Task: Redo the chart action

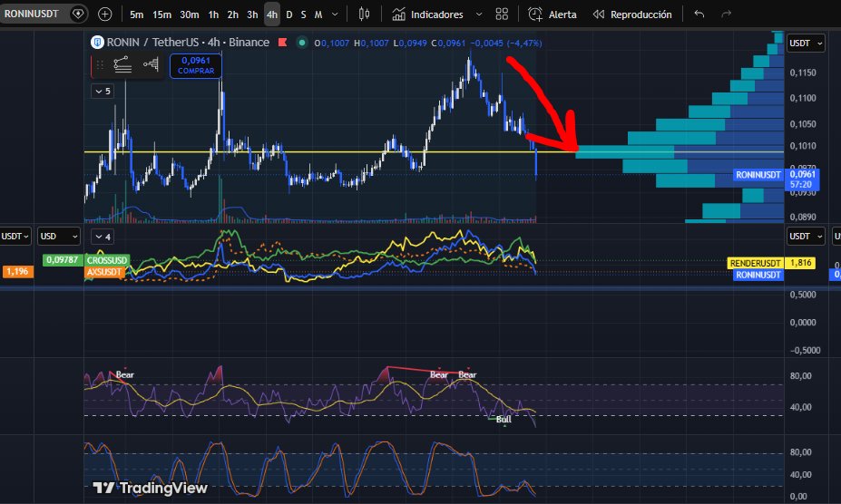Action: 726,14
